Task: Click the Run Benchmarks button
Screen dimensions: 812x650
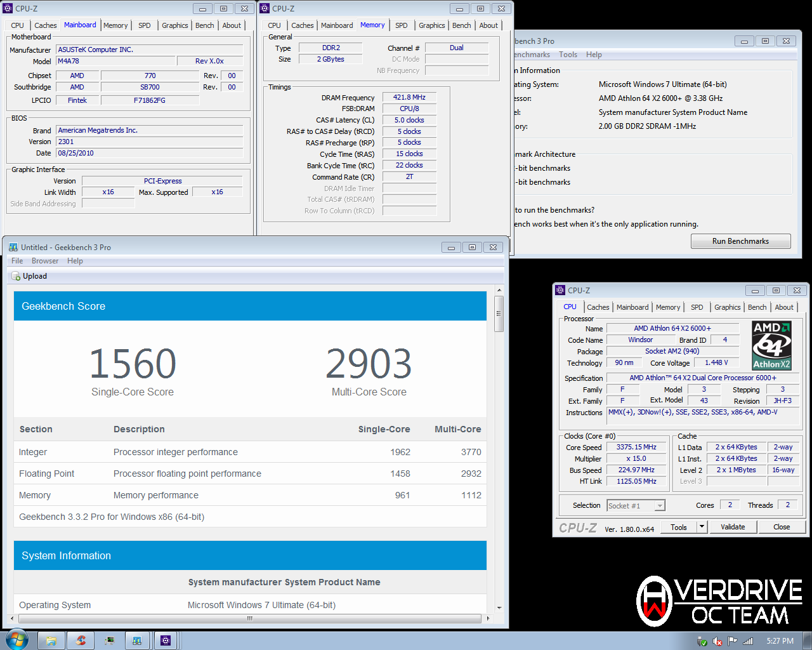Action: click(740, 241)
